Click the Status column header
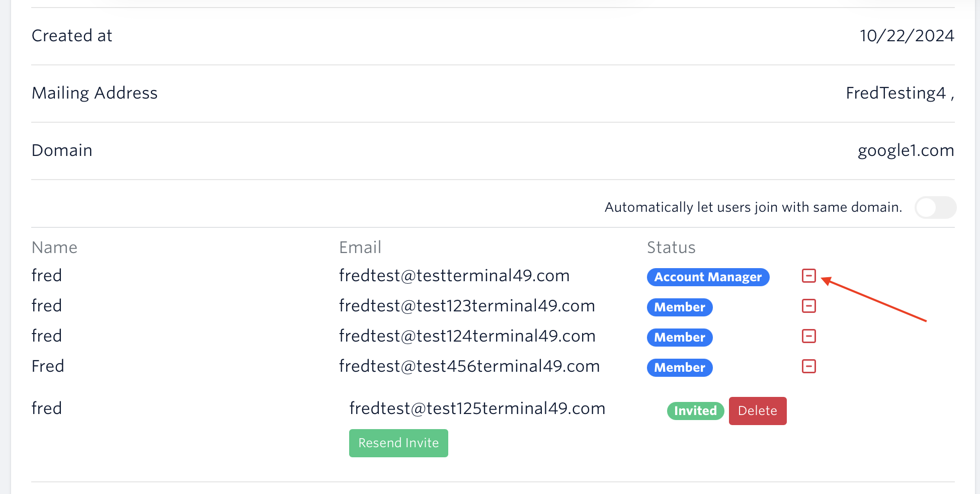This screenshot has height=494, width=980. 671,248
